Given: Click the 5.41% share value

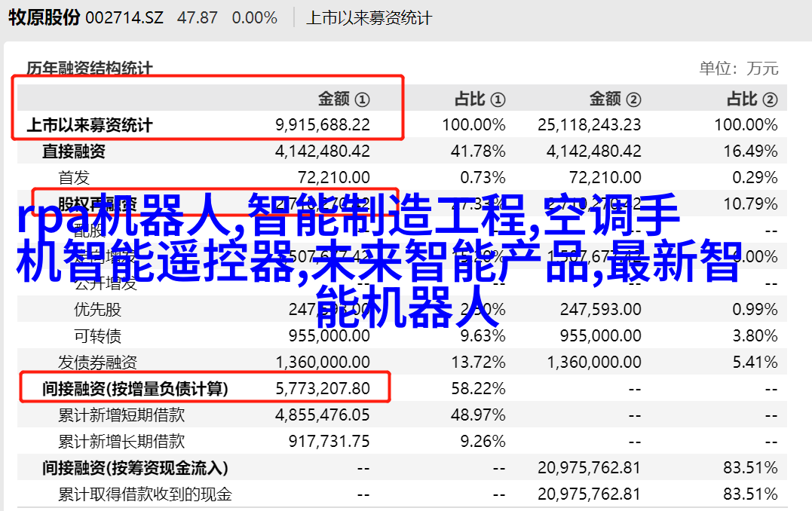Looking at the screenshot, I should [755, 363].
